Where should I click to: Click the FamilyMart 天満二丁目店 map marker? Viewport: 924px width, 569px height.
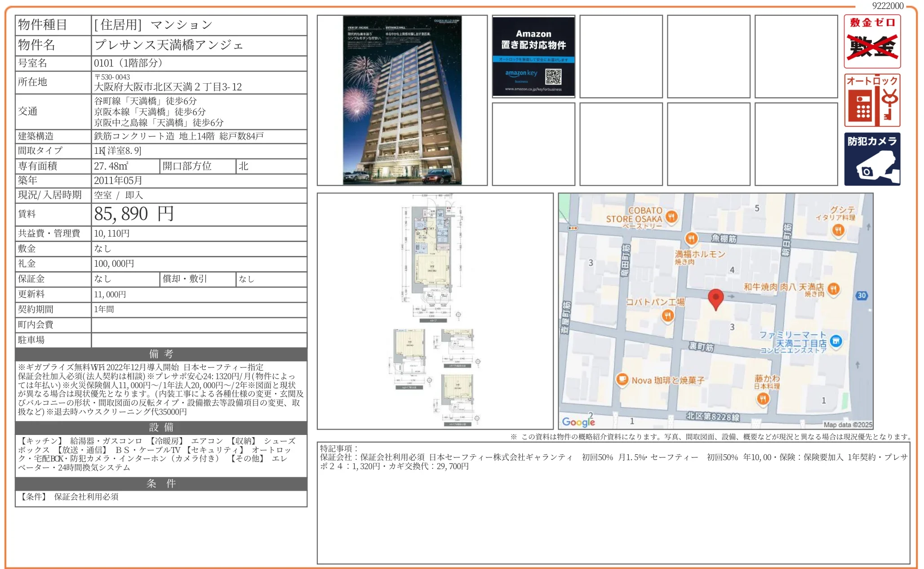click(x=836, y=341)
